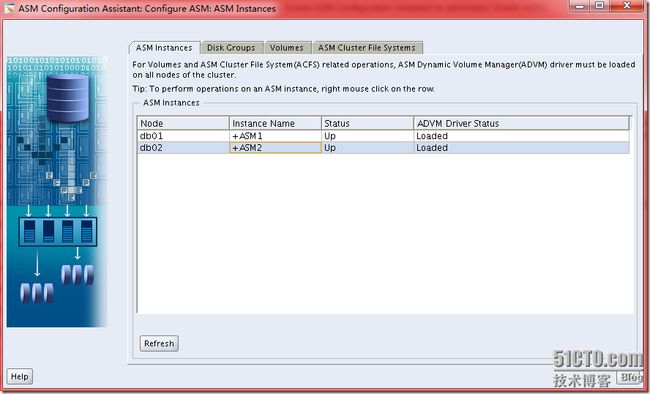Select the db02 node cell

[183, 148]
